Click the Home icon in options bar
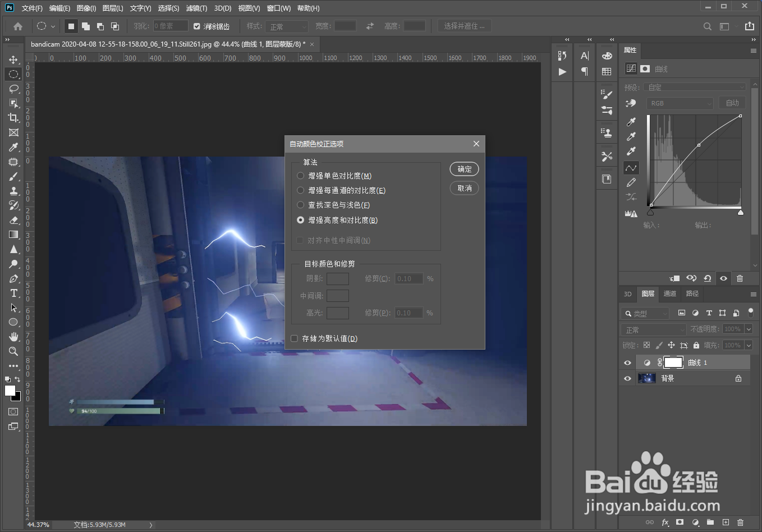The height and width of the screenshot is (532, 762). click(18, 26)
